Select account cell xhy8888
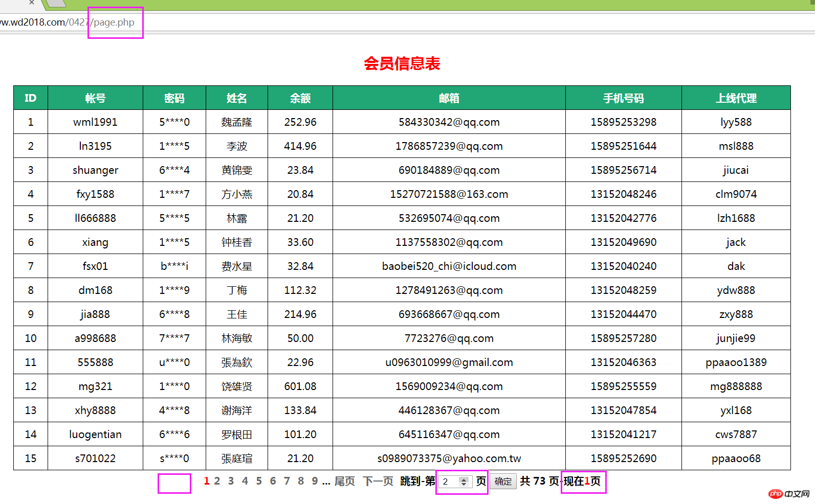This screenshot has height=504, width=815. pyautogui.click(x=95, y=410)
